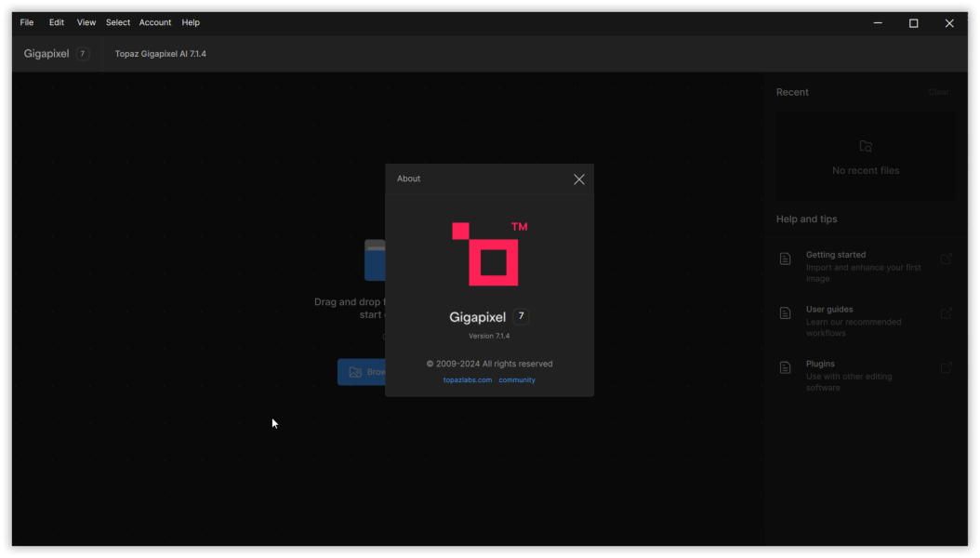Open the Edit menu
The height and width of the screenshot is (558, 980).
pos(57,22)
